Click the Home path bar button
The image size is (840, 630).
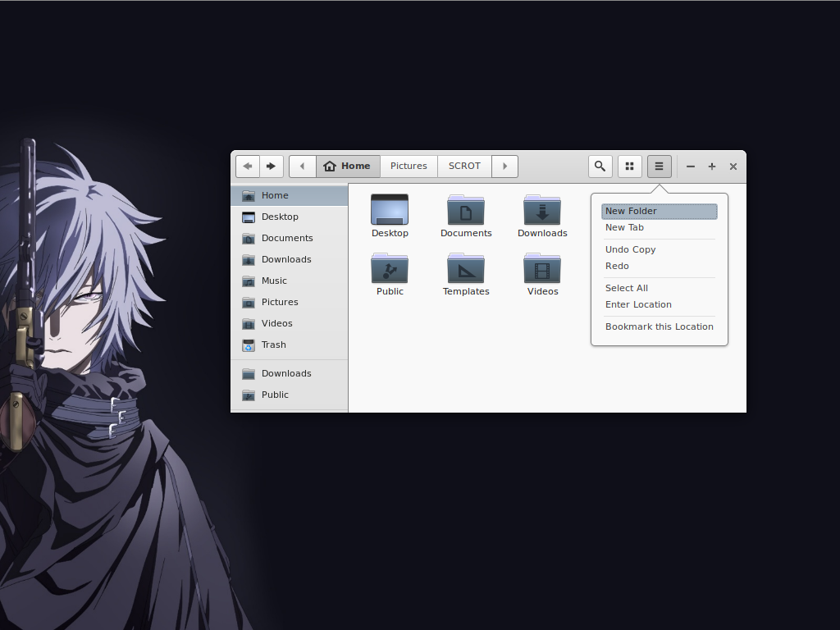pos(348,166)
